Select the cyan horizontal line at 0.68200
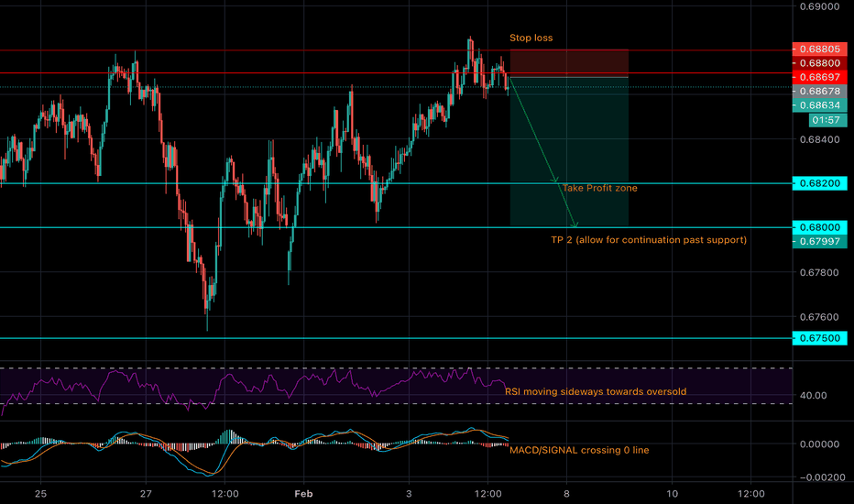This screenshot has height=504, width=854. click(396, 183)
